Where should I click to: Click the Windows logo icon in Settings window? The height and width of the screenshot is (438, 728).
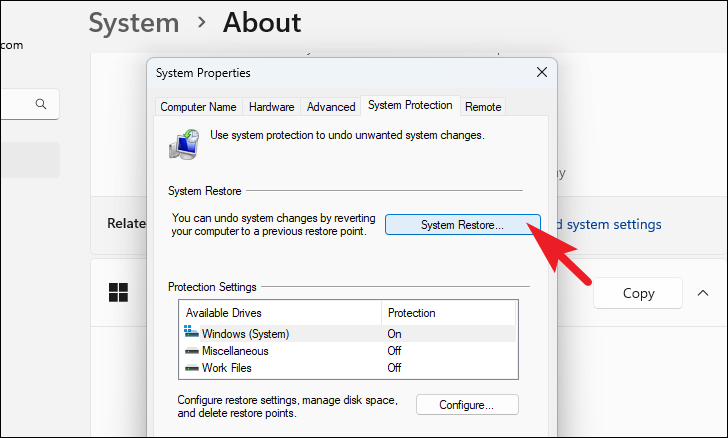(118, 293)
